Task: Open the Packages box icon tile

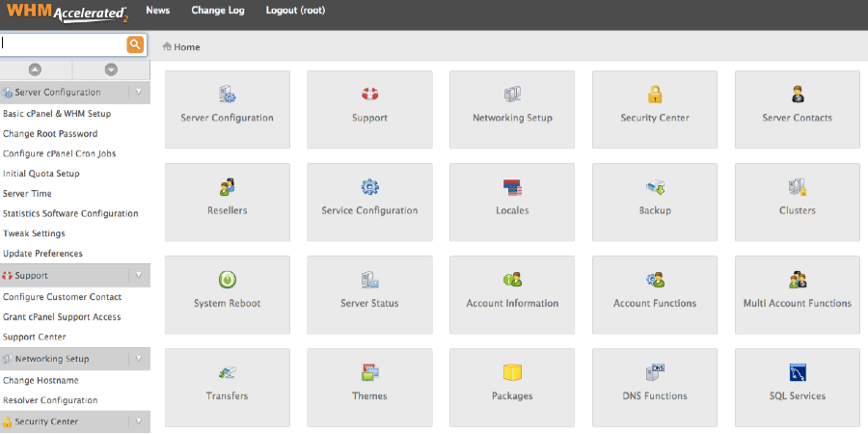Action: click(x=512, y=388)
